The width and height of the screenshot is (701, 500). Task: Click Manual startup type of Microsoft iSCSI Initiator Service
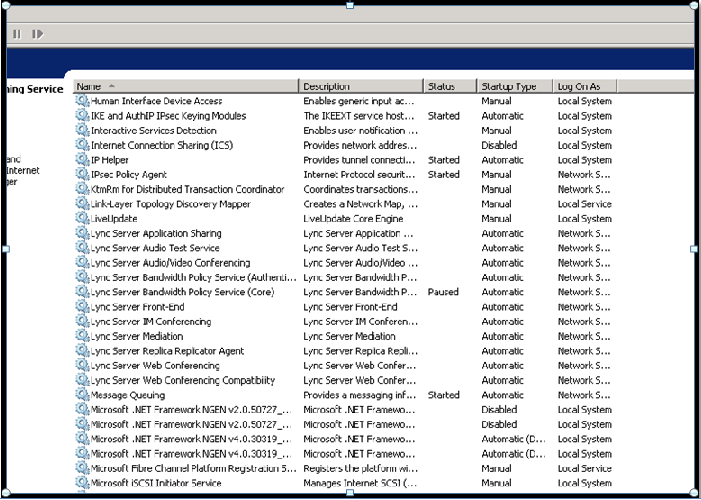tap(497, 483)
